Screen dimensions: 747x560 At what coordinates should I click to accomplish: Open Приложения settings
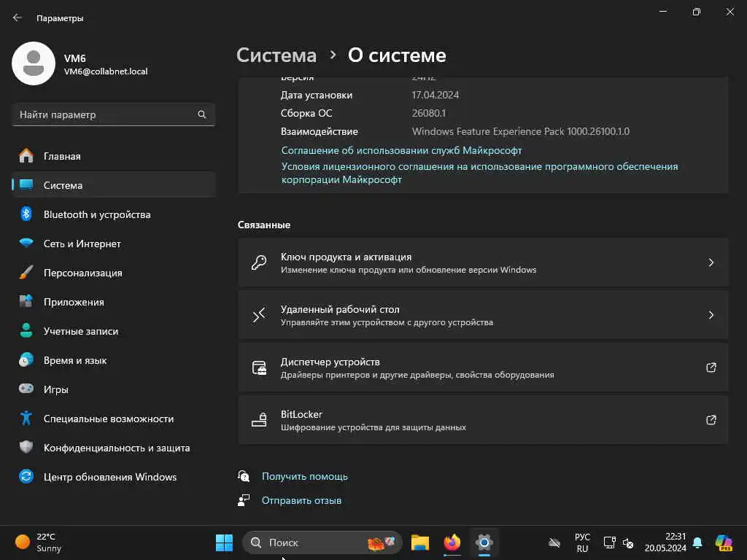(113, 302)
